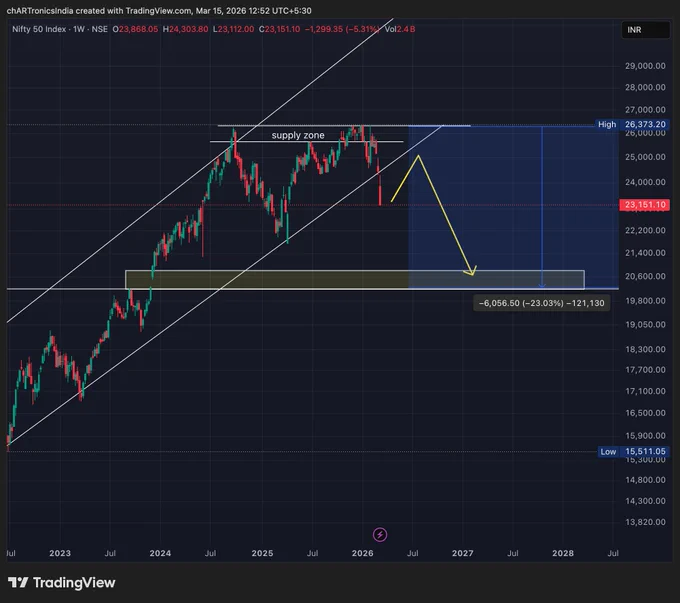Select the blue price range measurement box
This screenshot has width=680, height=603.
click(513, 207)
